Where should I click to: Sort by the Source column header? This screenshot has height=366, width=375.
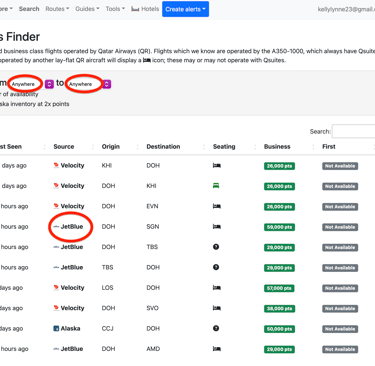pyautogui.click(x=64, y=147)
